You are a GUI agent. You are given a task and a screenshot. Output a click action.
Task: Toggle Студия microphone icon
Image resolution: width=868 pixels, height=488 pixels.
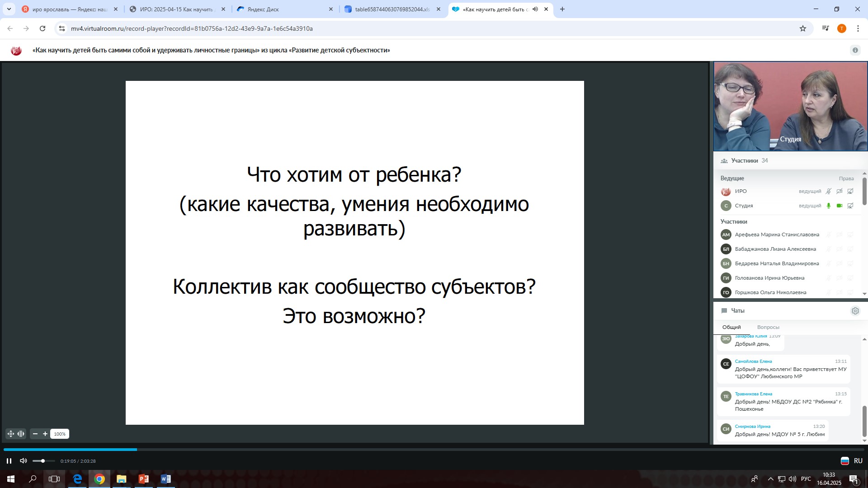click(829, 206)
